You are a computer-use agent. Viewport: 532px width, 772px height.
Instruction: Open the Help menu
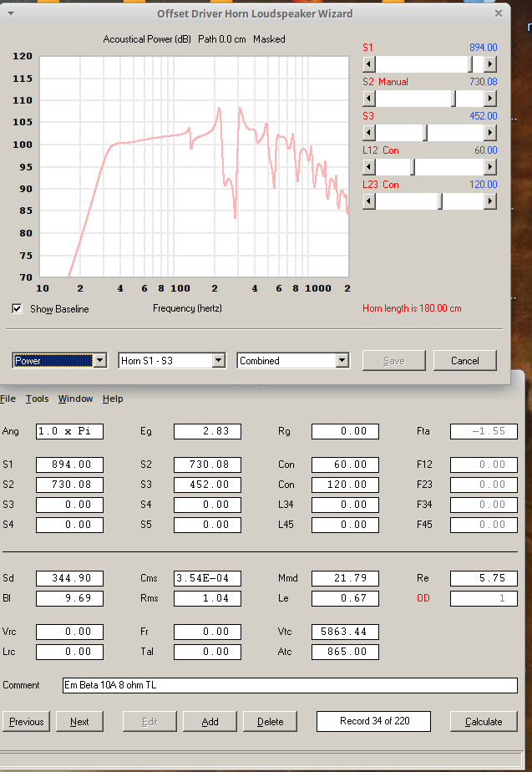113,399
